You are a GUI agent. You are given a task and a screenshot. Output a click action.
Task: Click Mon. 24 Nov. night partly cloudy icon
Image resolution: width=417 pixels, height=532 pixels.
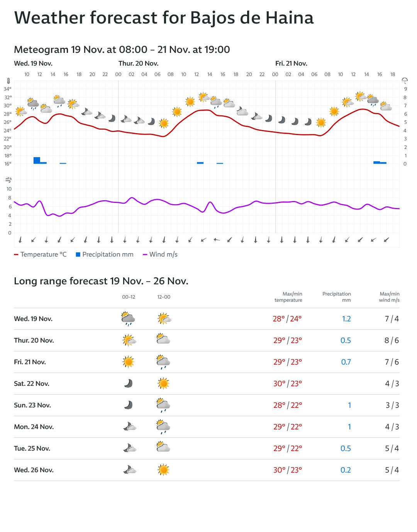[x=129, y=427]
